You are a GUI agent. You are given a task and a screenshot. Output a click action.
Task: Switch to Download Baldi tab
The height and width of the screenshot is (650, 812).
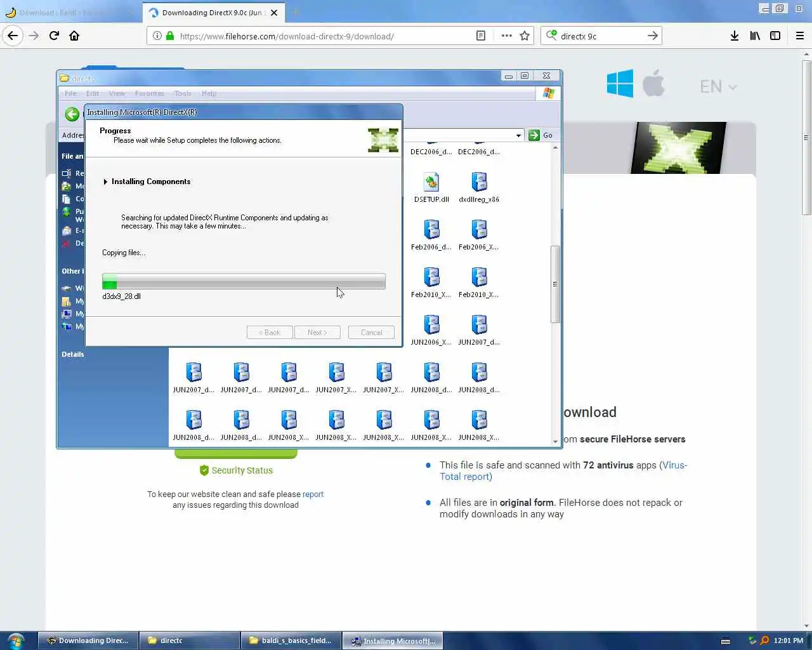71,12
